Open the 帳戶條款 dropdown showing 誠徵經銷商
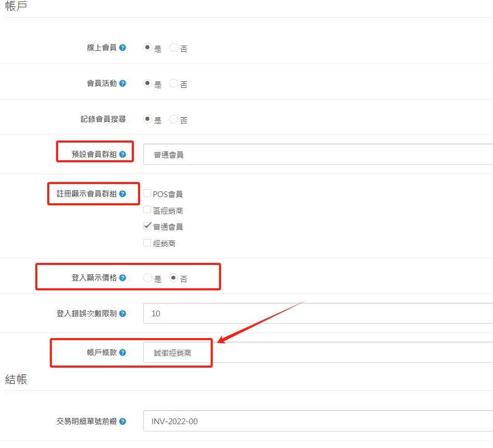Viewport: 493px width, 448px height. click(318, 353)
